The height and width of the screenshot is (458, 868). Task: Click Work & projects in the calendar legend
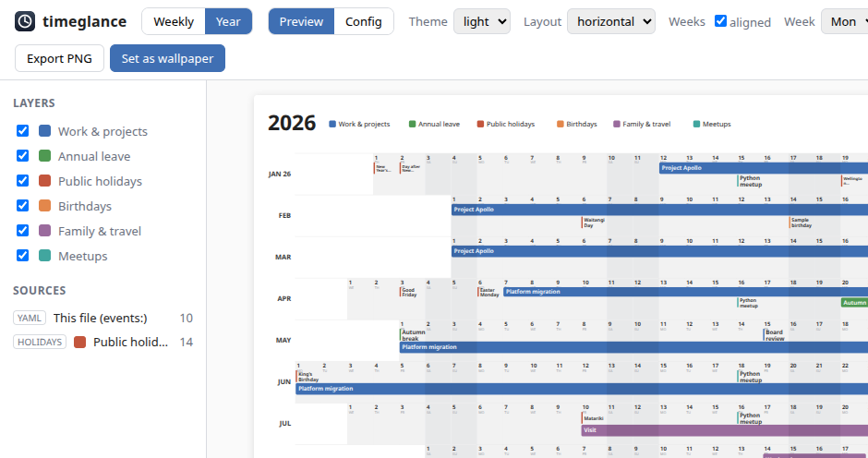click(360, 124)
